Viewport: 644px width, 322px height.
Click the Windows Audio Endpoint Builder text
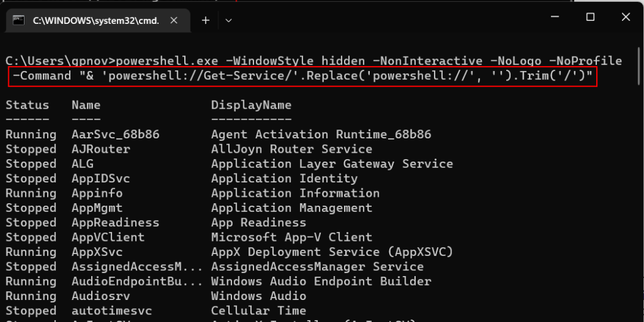click(321, 281)
